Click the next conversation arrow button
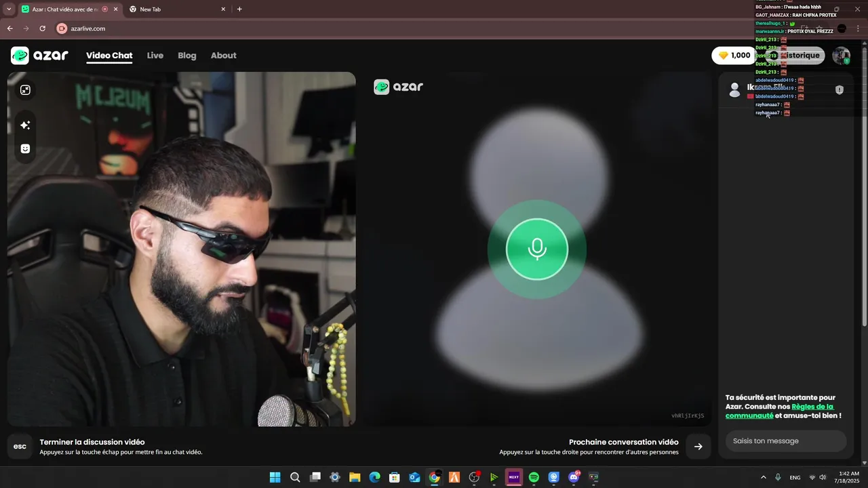The width and height of the screenshot is (868, 488). pos(698,446)
